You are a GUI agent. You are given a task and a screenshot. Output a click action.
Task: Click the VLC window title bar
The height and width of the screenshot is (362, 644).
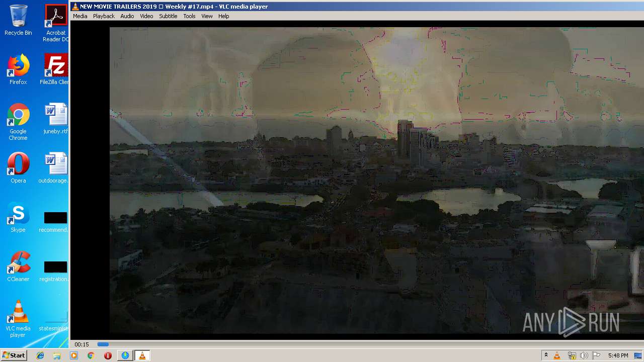[x=357, y=7]
